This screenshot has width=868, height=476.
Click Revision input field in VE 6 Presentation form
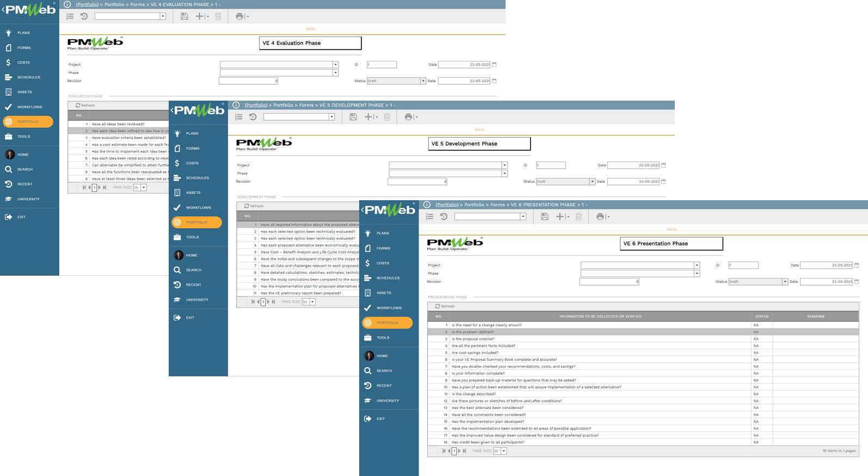point(608,282)
